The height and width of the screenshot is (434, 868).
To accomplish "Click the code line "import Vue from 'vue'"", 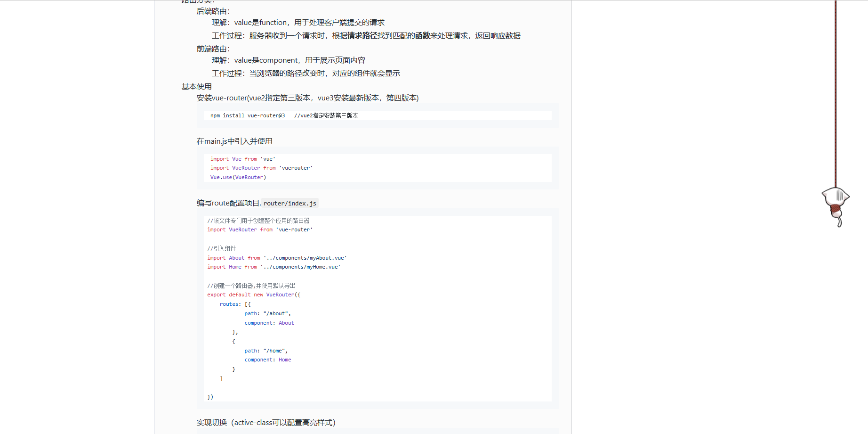I will pyautogui.click(x=242, y=159).
